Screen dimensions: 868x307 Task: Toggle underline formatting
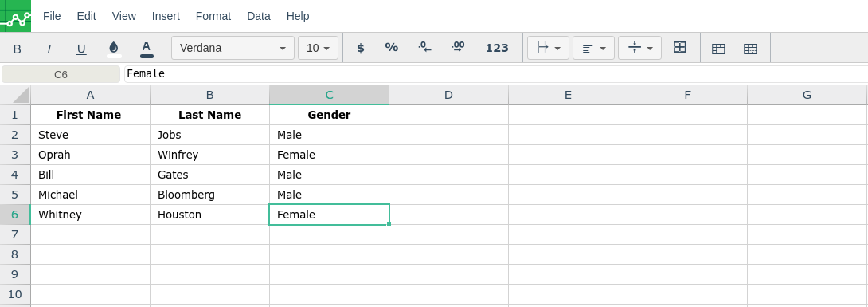[x=81, y=49]
